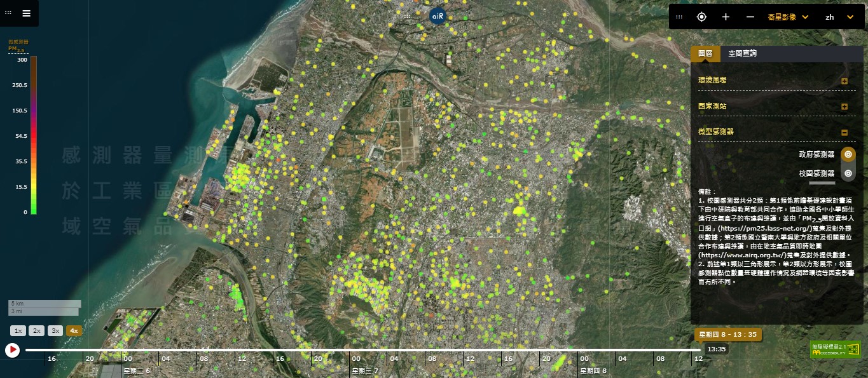868x378 pixels.
Task: Expand the 環境風場 section
Action: pos(844,81)
